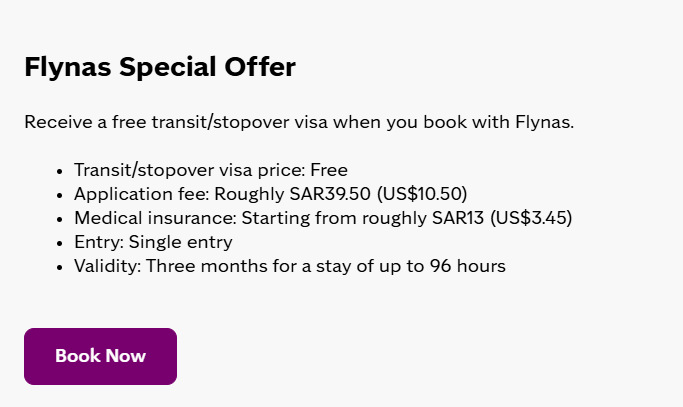Select the Validity: Three months list item
This screenshot has height=407, width=683.
click(x=290, y=266)
